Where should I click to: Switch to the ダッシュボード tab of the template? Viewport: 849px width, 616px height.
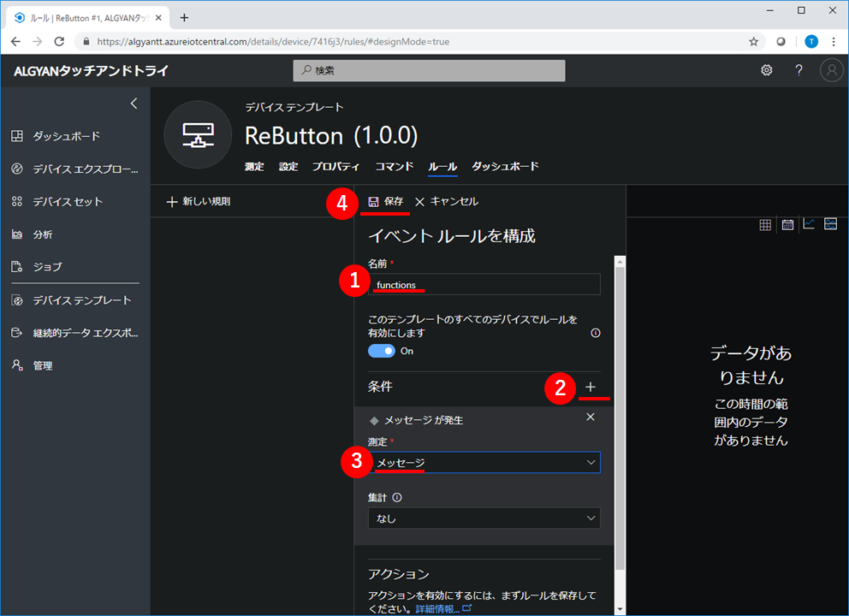coord(505,166)
